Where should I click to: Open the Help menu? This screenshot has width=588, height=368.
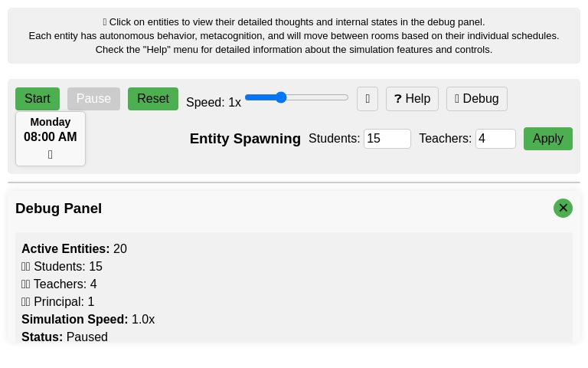[x=412, y=99]
